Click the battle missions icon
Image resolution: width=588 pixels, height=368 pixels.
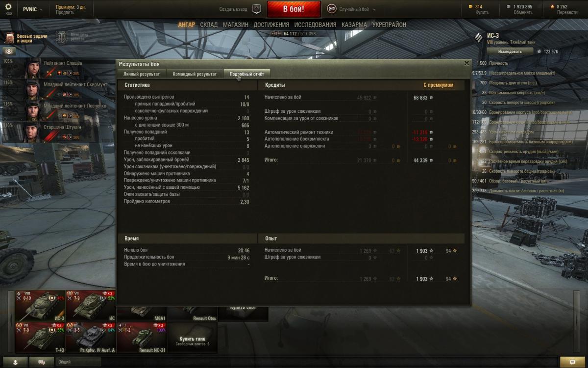tap(10, 38)
